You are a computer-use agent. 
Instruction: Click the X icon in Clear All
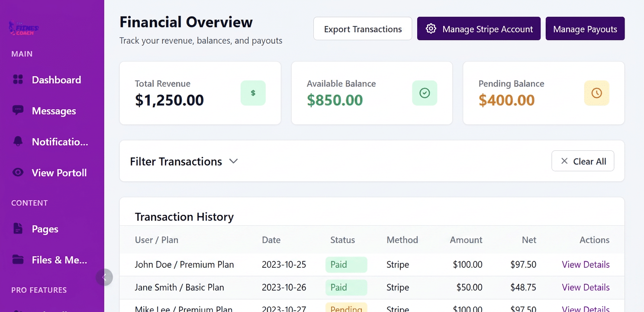click(x=564, y=161)
